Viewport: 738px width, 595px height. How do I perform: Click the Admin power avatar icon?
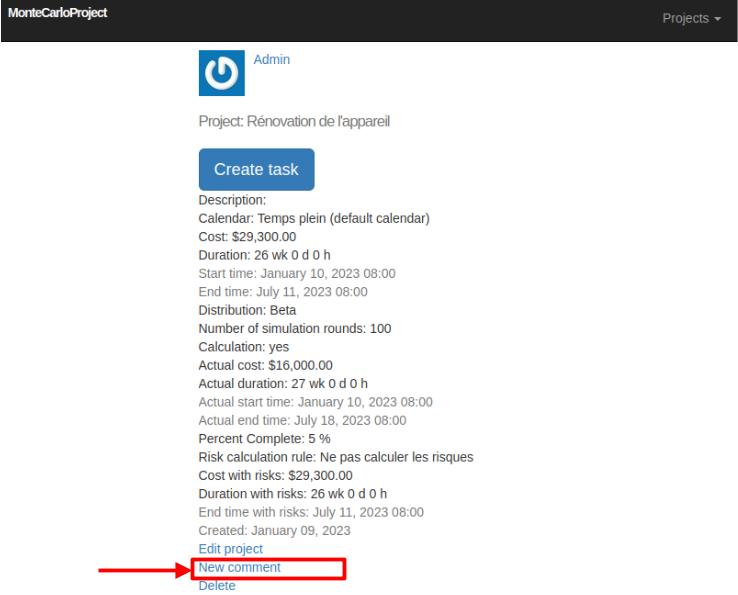point(221,73)
